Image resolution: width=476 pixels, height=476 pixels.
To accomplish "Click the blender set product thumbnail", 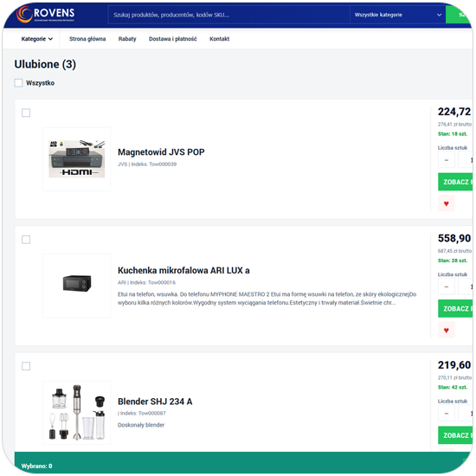I will pyautogui.click(x=77, y=412).
